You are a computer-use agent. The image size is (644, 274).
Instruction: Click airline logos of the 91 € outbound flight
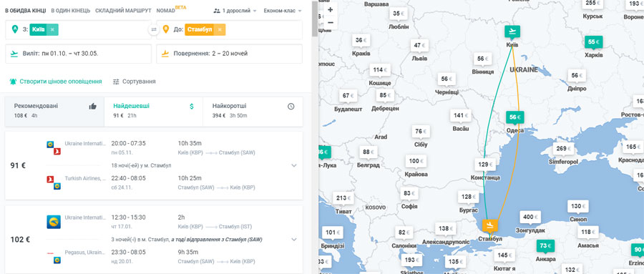[x=54, y=148]
